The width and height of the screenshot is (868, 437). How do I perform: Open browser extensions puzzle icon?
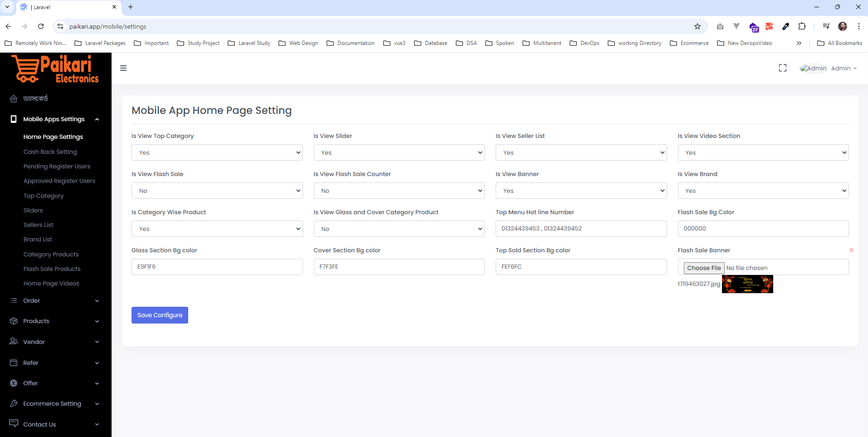(802, 26)
